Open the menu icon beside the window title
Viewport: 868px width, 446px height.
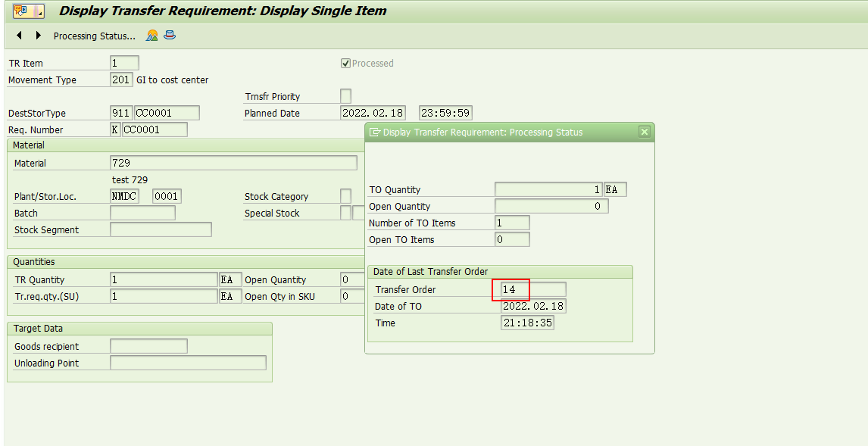(28, 11)
